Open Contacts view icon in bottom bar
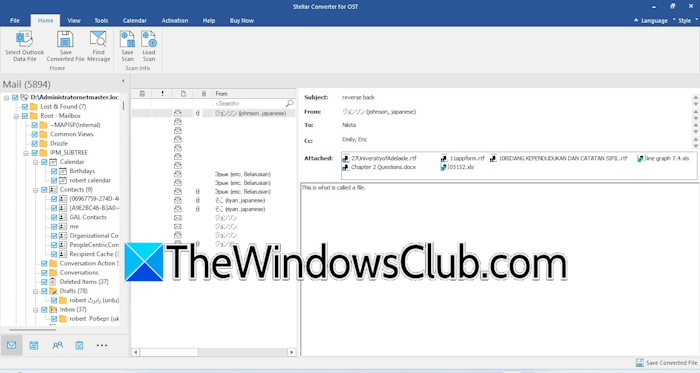The image size is (700, 373). pos(58,345)
